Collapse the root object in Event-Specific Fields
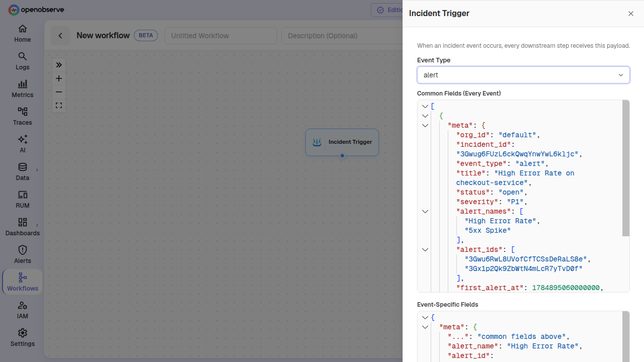Screen dimensions: 644x362 coord(425,318)
